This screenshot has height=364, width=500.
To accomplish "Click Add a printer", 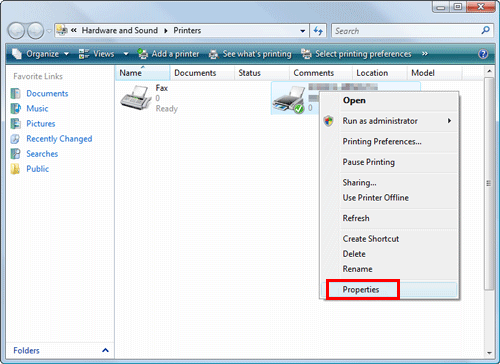I will [169, 54].
